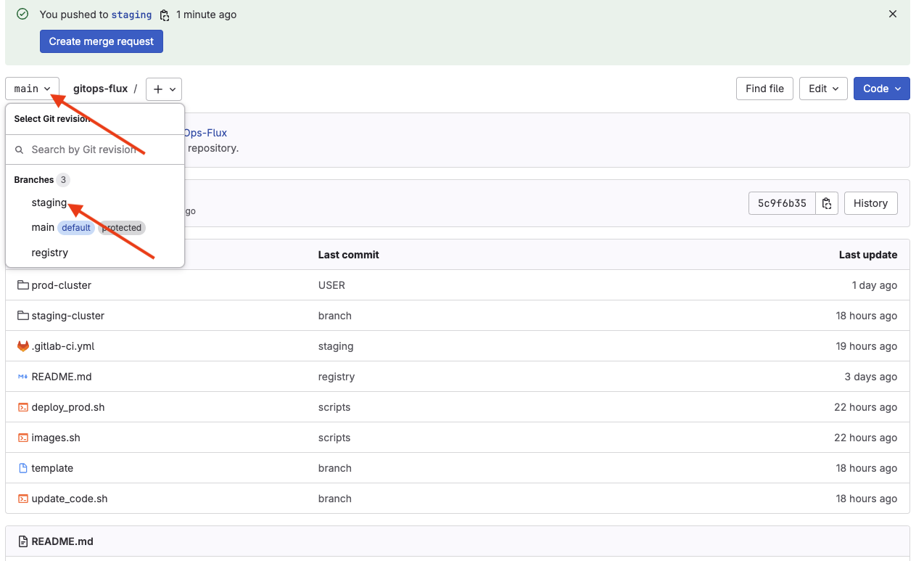Click the 3 days ago timestamp
Image resolution: width=924 pixels, height=561 pixels.
tap(871, 377)
